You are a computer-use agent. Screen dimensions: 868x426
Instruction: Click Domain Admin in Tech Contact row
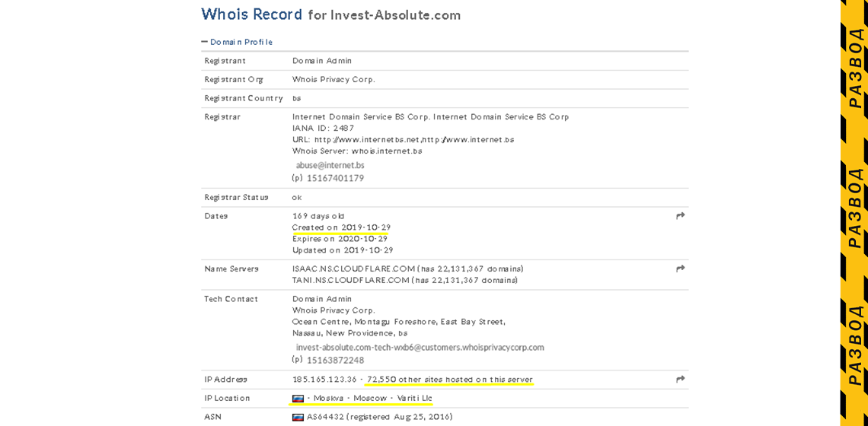pos(321,299)
